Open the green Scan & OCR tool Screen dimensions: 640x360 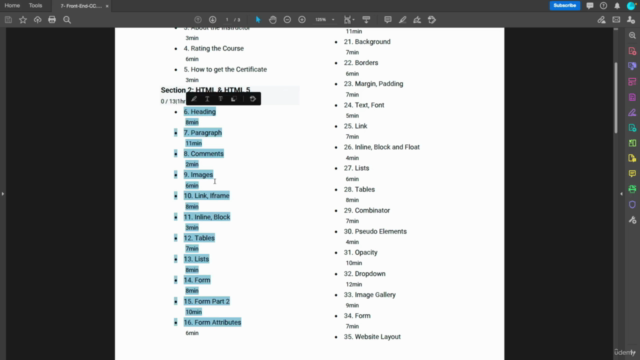coord(632,189)
